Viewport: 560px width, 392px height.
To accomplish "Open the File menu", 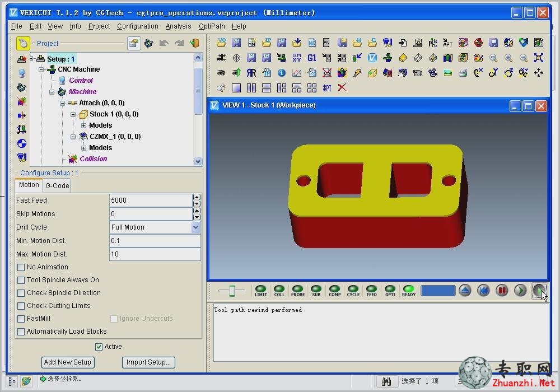I will click(16, 26).
